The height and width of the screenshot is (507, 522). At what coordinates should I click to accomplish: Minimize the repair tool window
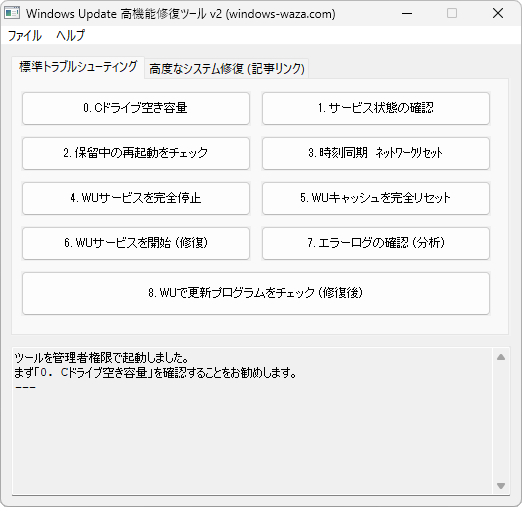click(x=407, y=13)
